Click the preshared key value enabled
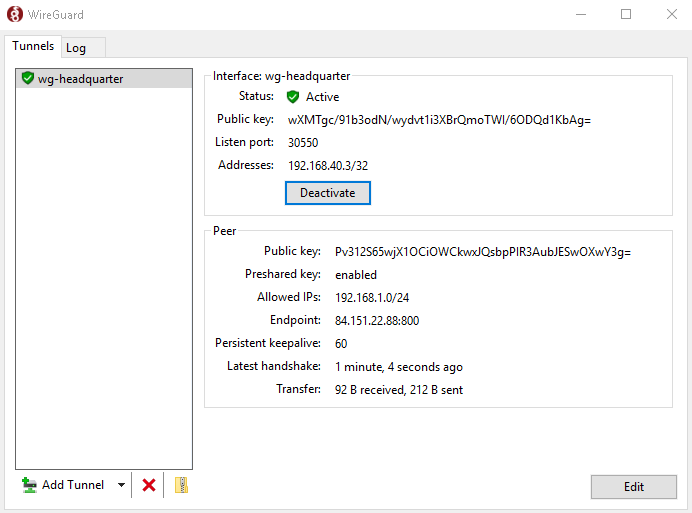 tap(356, 275)
